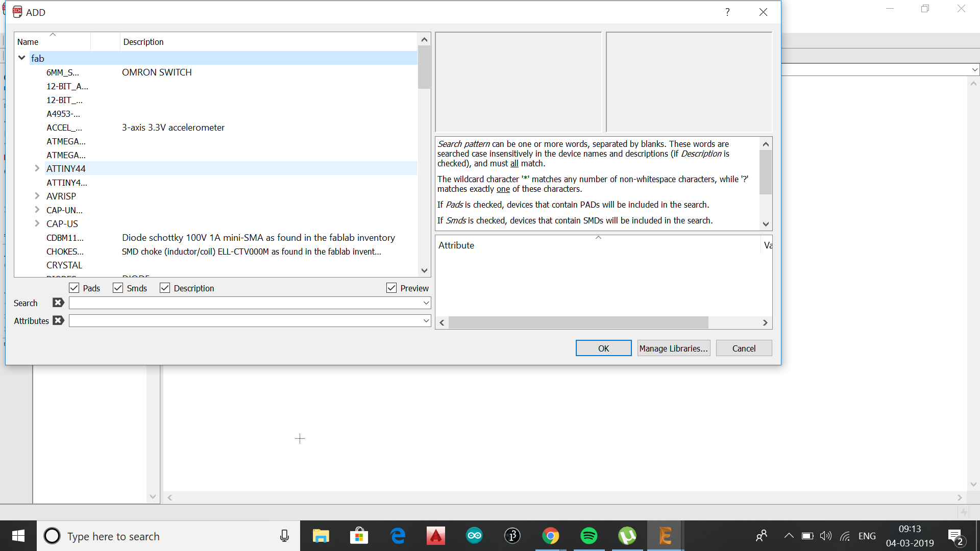Clear the Search field with X icon
980x551 pixels.
pyautogui.click(x=58, y=303)
